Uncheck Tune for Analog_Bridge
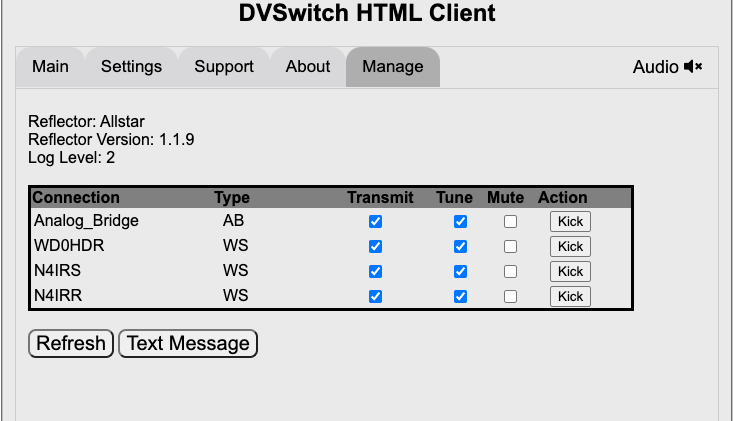The height and width of the screenshot is (421, 733). click(x=460, y=221)
